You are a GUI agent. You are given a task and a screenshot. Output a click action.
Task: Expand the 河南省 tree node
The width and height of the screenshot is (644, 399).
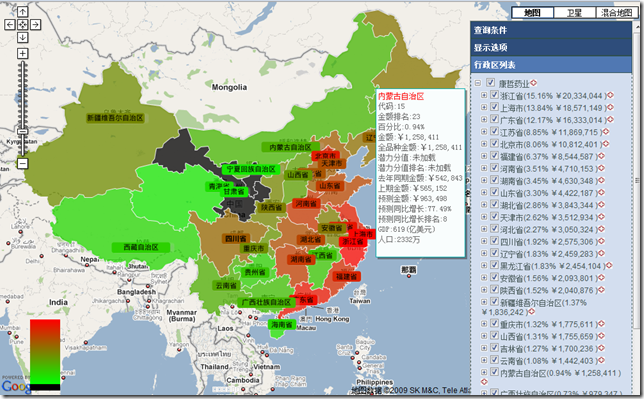pos(484,168)
